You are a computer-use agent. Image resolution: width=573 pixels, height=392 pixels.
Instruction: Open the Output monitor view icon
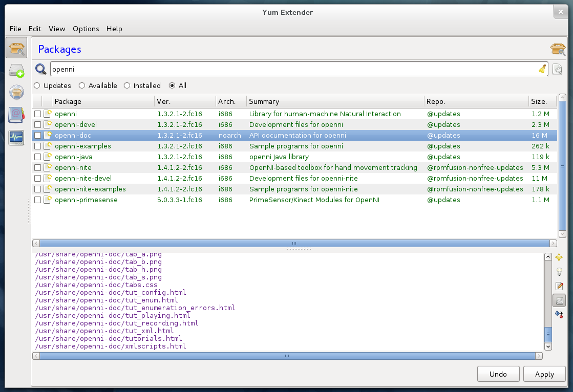(16, 137)
